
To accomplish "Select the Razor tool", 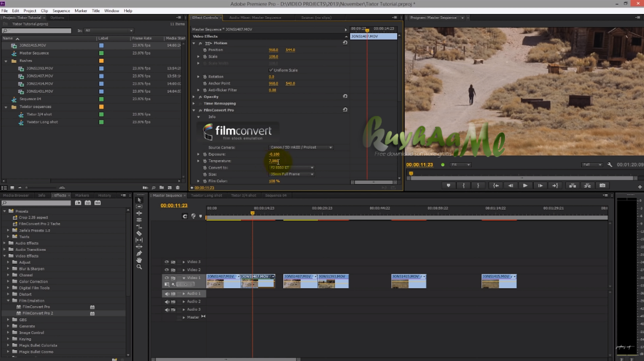I will click(139, 233).
